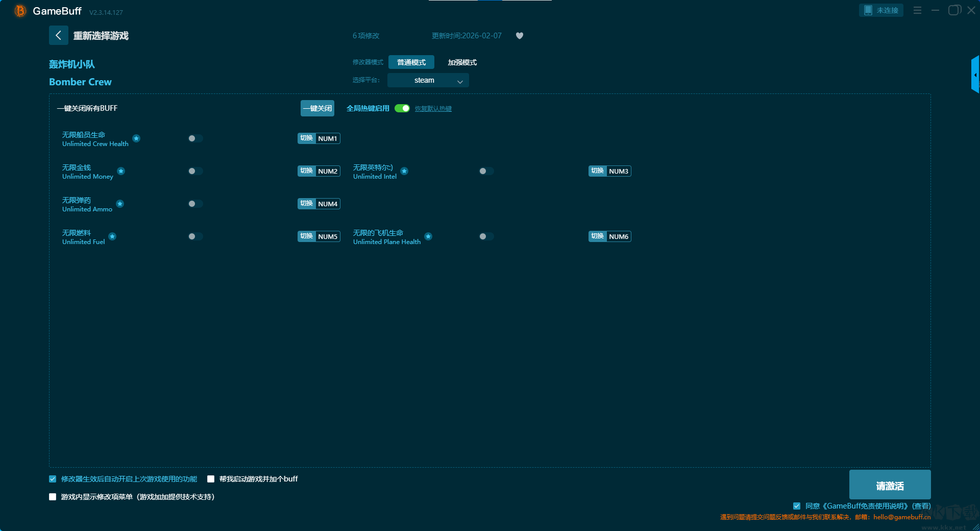Image resolution: width=980 pixels, height=531 pixels.
Task: Click the restore default hotkeys link
Action: coord(433,109)
